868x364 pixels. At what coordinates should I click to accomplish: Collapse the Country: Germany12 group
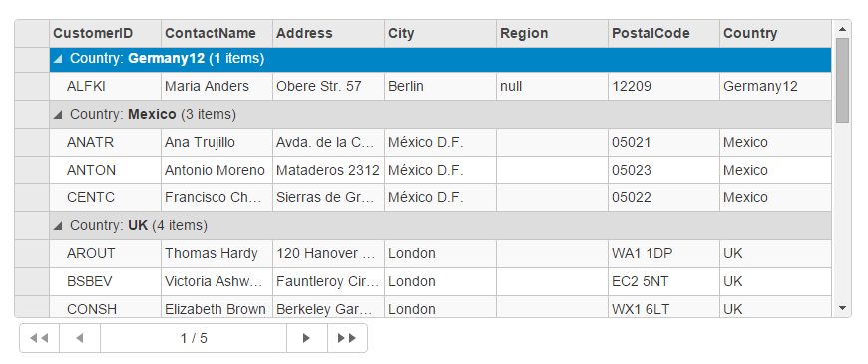point(58,59)
